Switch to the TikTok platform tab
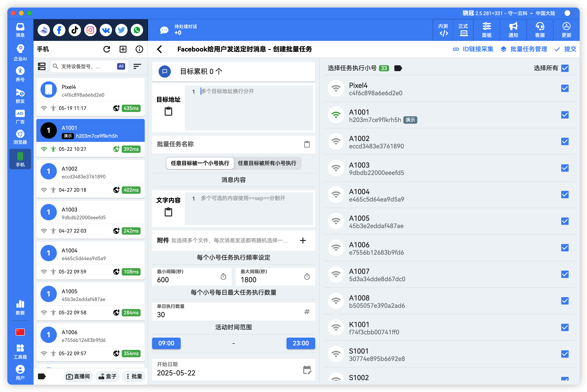The image size is (587, 392). click(x=75, y=30)
